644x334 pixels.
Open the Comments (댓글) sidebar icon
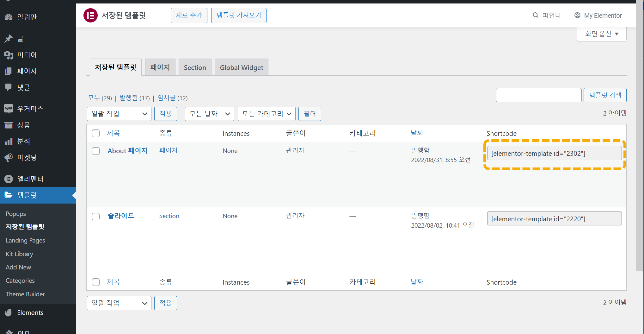[9, 87]
